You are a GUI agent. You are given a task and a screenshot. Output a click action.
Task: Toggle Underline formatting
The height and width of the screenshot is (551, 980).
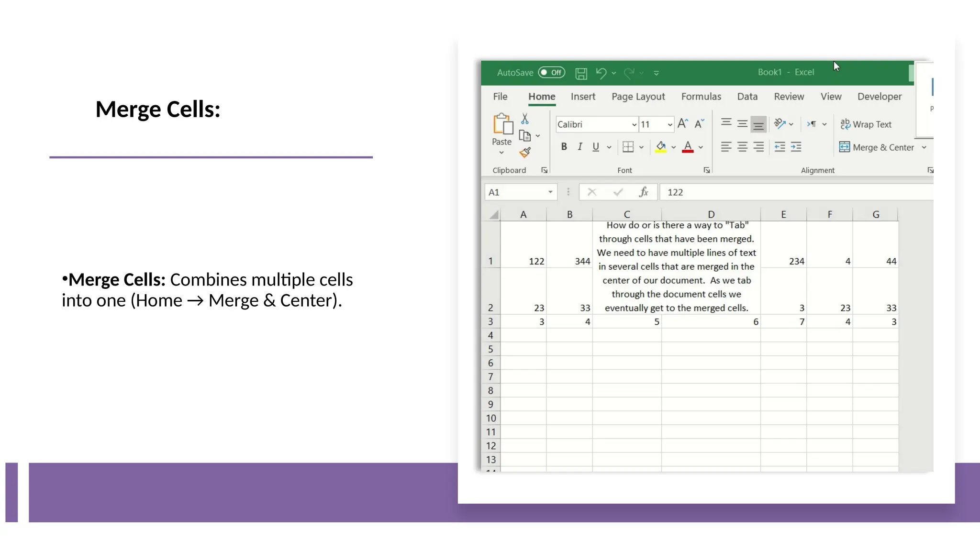[596, 147]
